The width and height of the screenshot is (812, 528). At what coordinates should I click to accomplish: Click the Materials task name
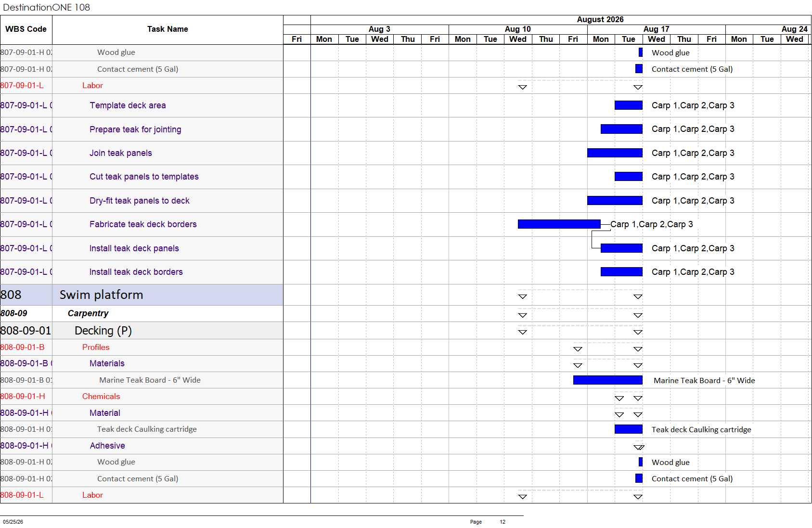(107, 363)
